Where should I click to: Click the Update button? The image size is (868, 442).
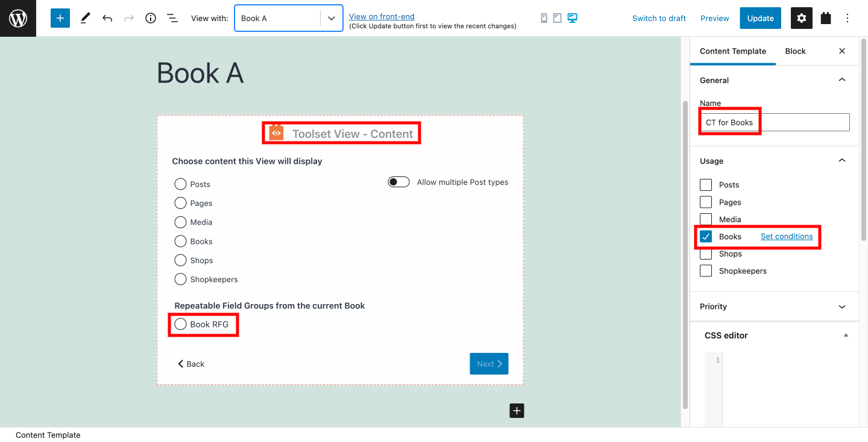(x=761, y=18)
